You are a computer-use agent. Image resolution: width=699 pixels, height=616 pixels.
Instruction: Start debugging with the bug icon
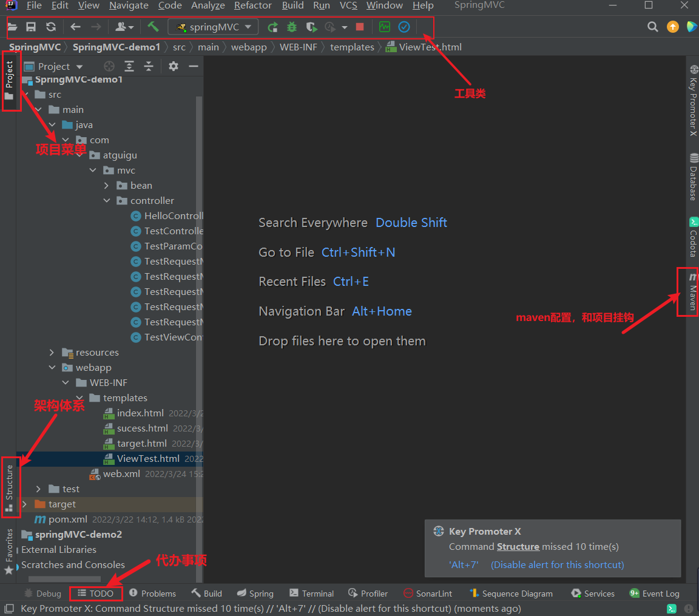[x=291, y=27]
